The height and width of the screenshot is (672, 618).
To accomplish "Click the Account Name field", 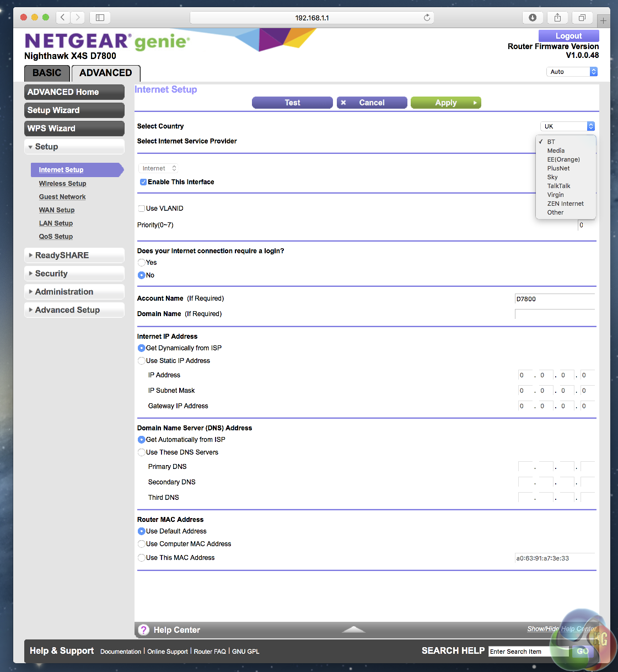I will [x=555, y=298].
